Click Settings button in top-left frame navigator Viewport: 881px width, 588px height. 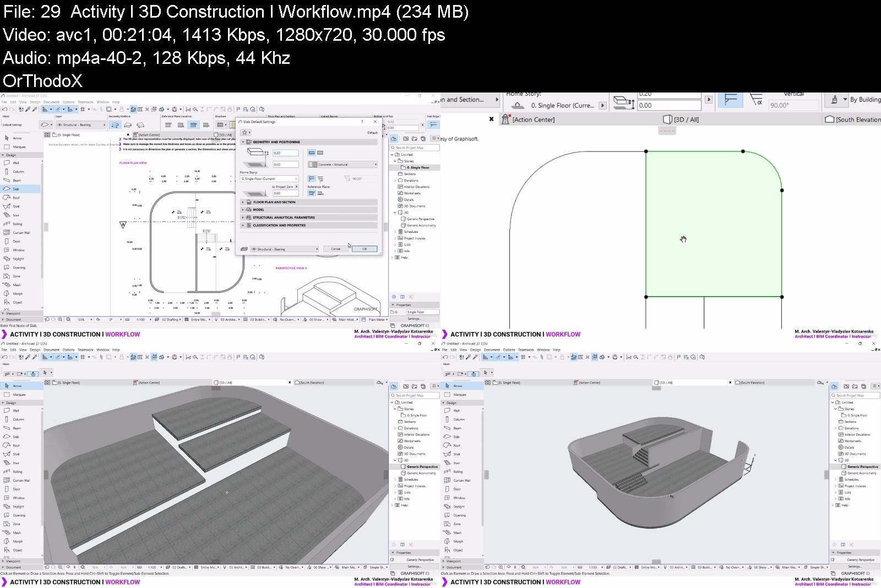[415, 318]
